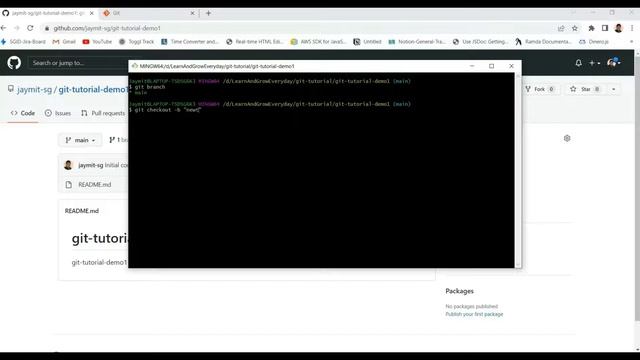The width and height of the screenshot is (640, 360).
Task: Select the Code repository tab
Action: (23, 113)
